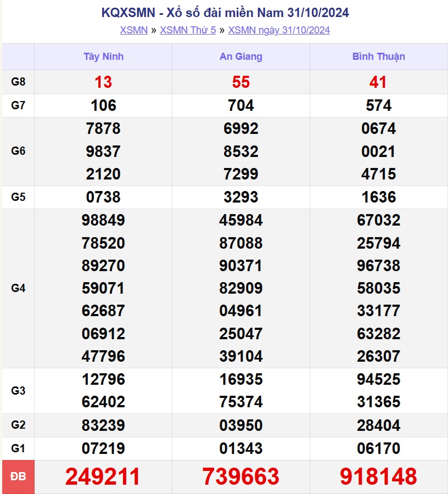The image size is (448, 494).
Task: Select the G8 row label
Action: pyautogui.click(x=18, y=82)
